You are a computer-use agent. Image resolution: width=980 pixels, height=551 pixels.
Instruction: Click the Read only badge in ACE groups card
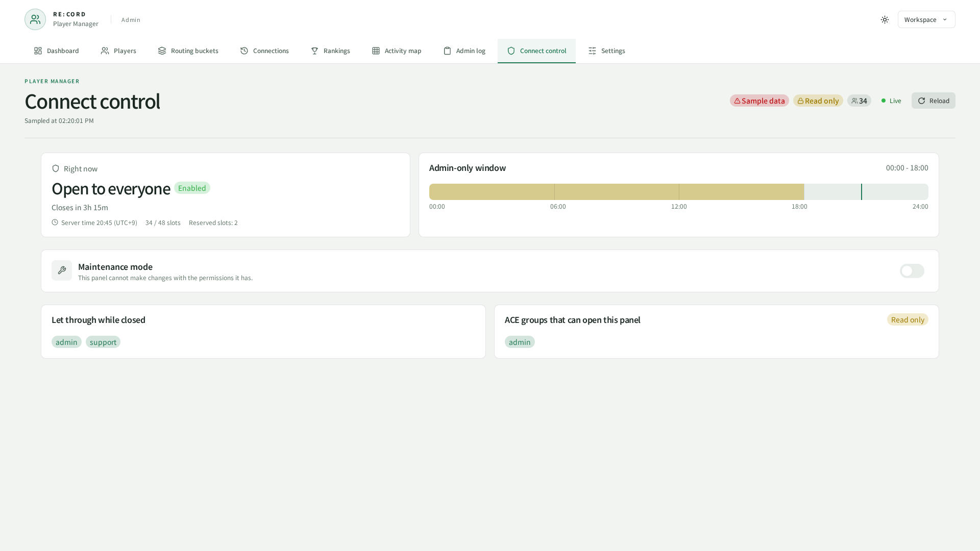[x=908, y=319]
